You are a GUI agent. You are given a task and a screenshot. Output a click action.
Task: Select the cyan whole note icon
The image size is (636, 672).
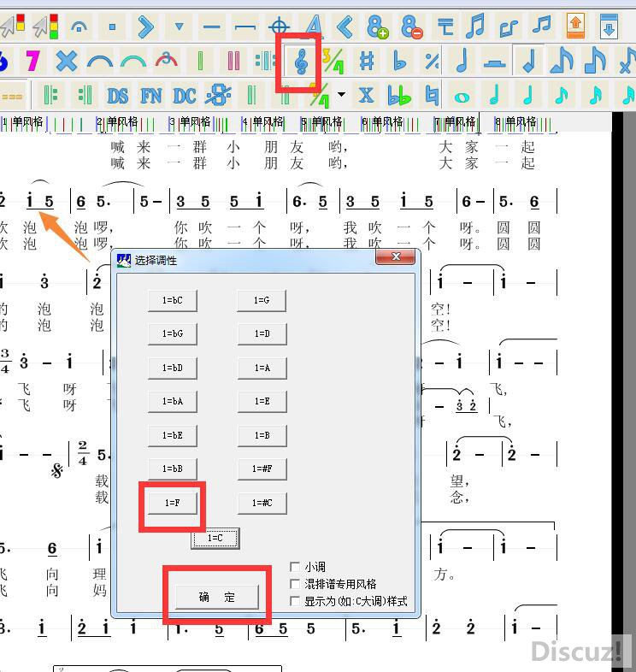coord(462,97)
